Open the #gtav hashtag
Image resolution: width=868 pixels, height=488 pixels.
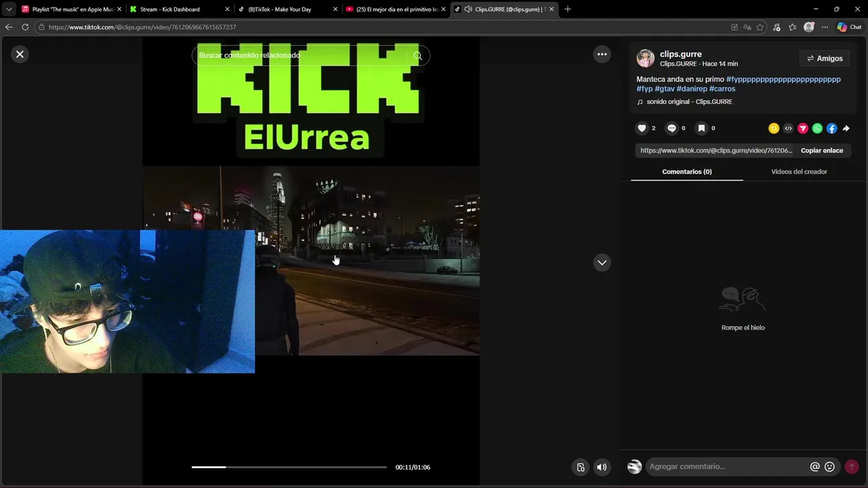click(664, 89)
